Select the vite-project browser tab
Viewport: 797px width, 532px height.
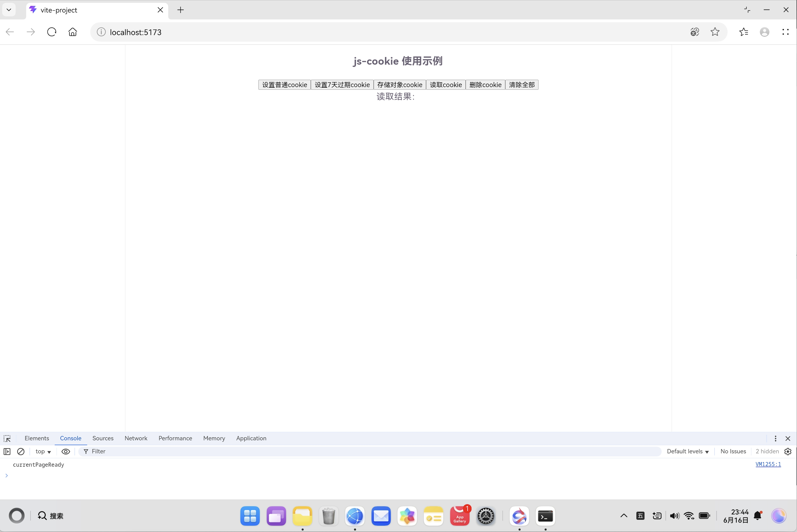[97, 10]
